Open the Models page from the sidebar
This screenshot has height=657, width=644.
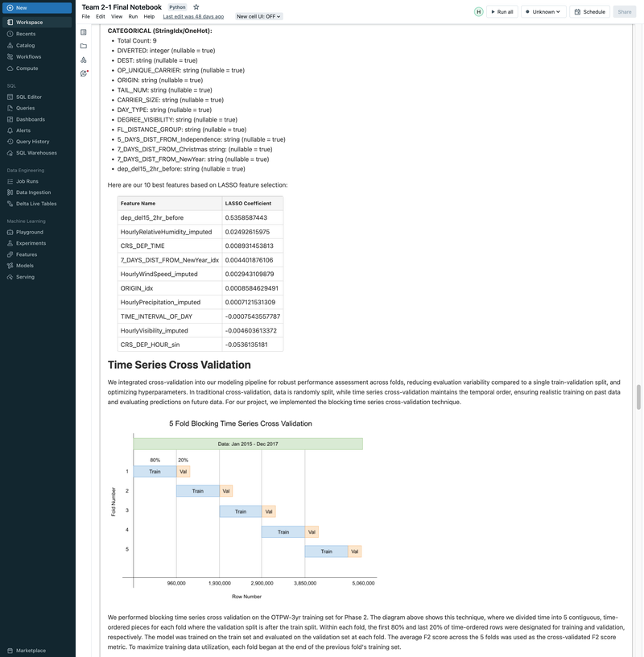(25, 265)
